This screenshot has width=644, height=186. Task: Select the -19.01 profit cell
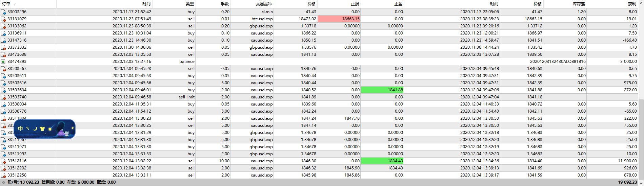612,19
